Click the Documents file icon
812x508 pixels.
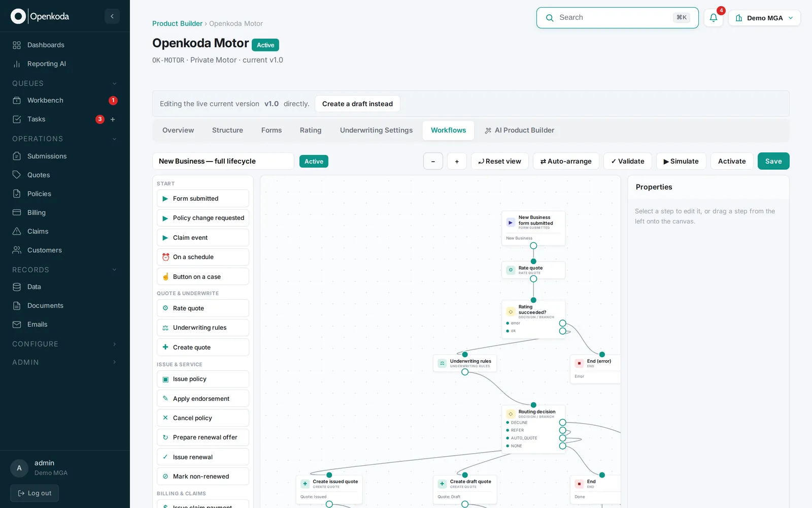(17, 306)
